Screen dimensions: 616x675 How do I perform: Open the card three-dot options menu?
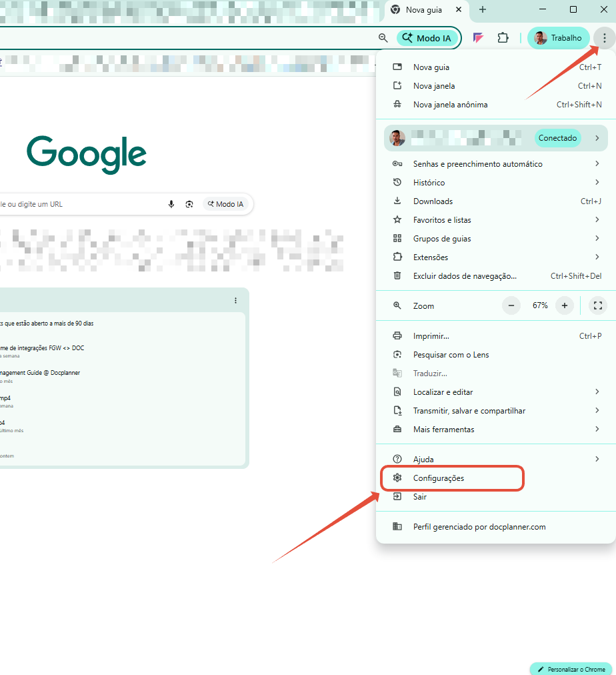[x=235, y=300]
